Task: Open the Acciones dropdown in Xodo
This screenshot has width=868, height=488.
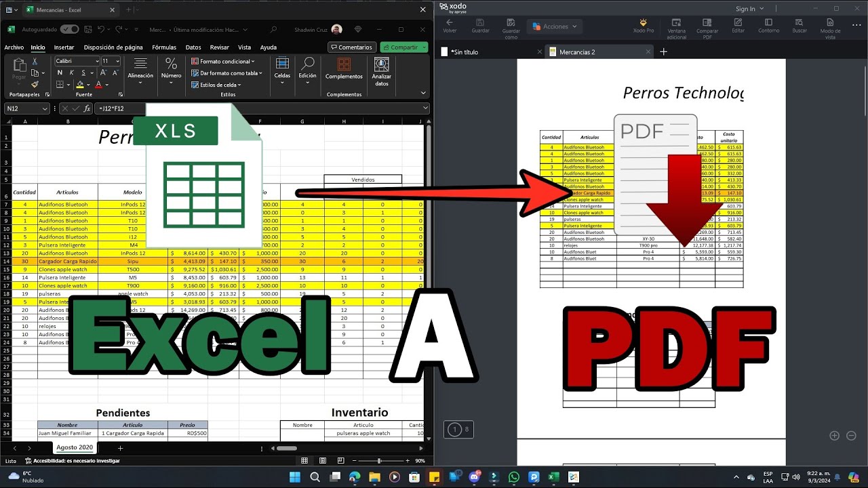Action: point(554,26)
